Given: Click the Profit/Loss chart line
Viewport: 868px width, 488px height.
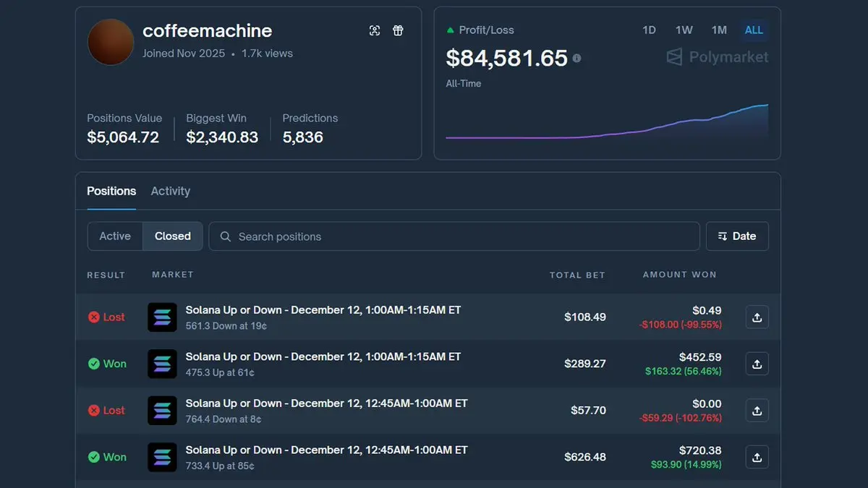Looking at the screenshot, I should [x=607, y=123].
